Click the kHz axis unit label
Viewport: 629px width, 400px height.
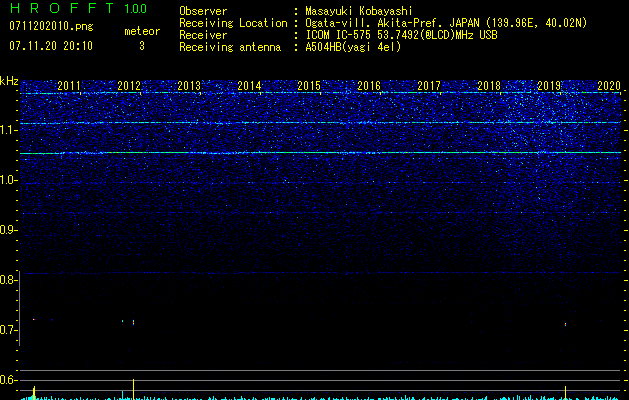click(9, 81)
